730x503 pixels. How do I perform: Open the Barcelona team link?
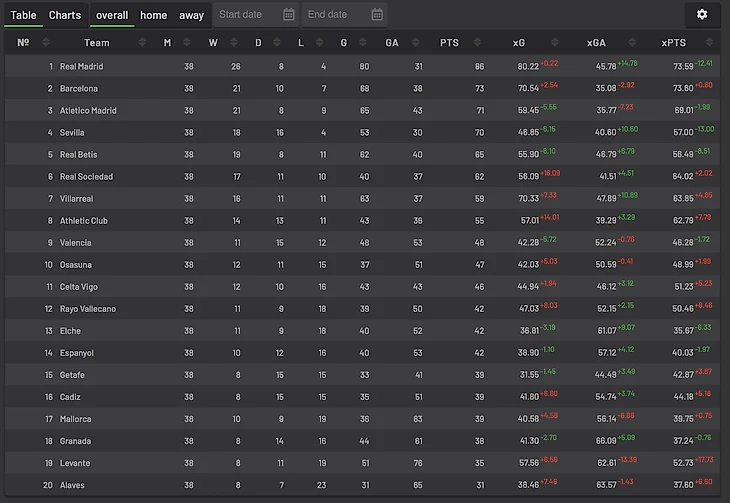pyautogui.click(x=79, y=89)
